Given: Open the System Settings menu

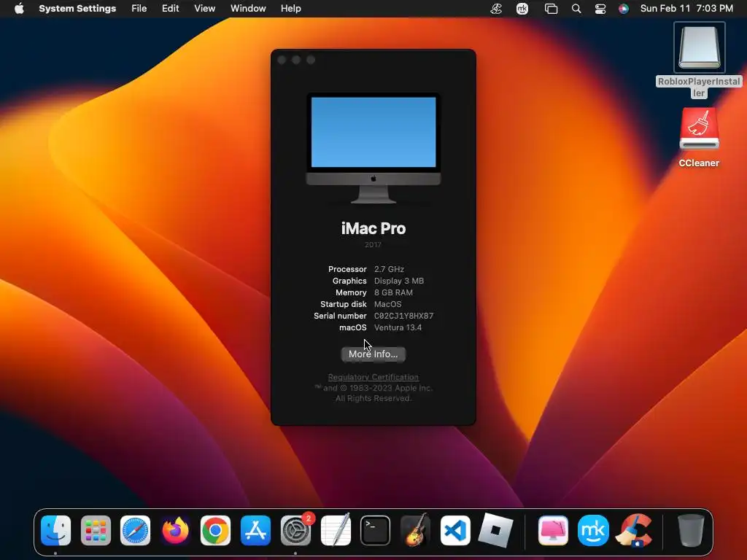Looking at the screenshot, I should pos(77,9).
